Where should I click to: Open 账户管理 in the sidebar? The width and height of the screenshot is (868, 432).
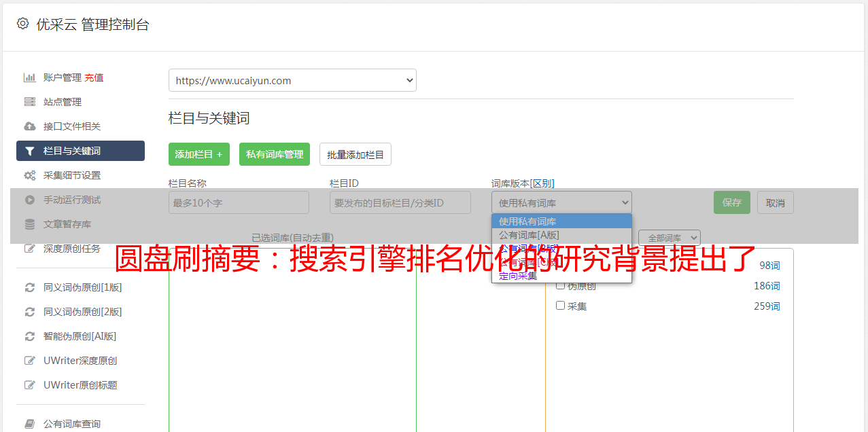tap(62, 77)
